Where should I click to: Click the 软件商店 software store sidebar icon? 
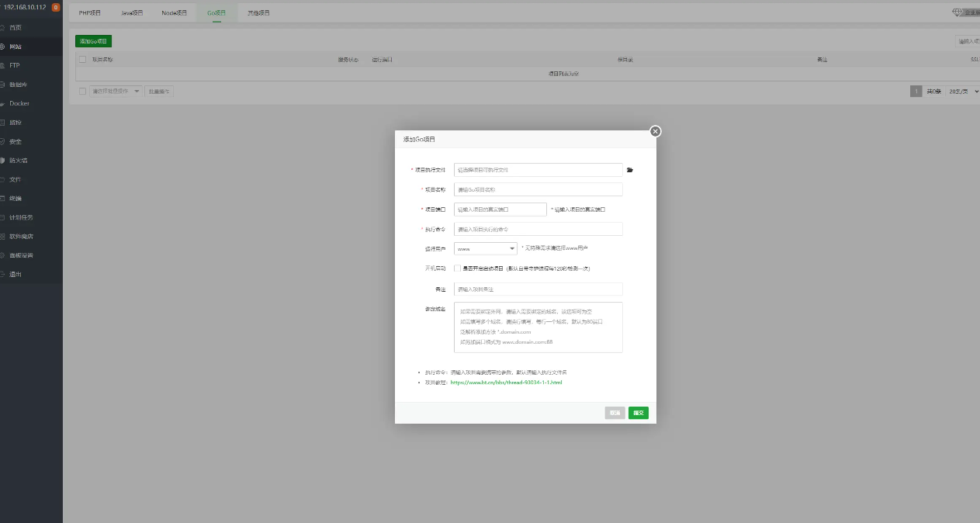pos(3,237)
